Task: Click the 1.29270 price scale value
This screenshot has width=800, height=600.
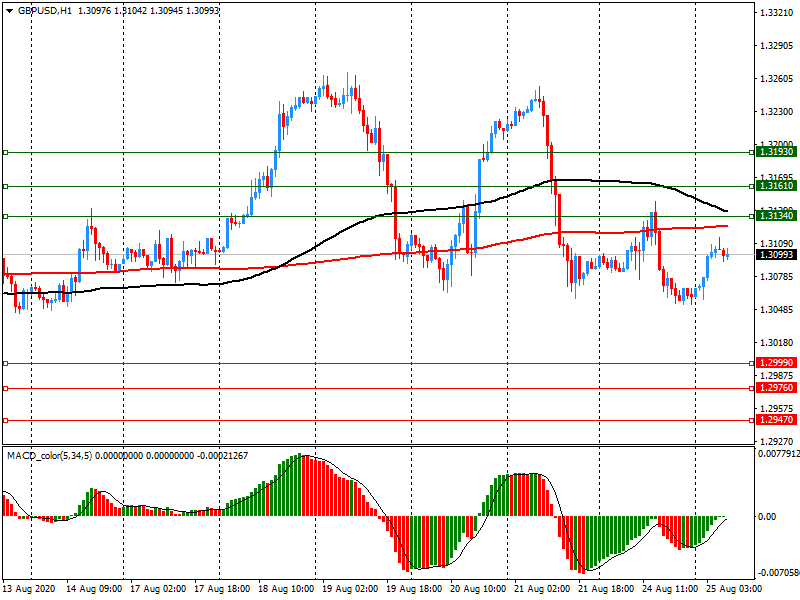Action: pos(777,441)
